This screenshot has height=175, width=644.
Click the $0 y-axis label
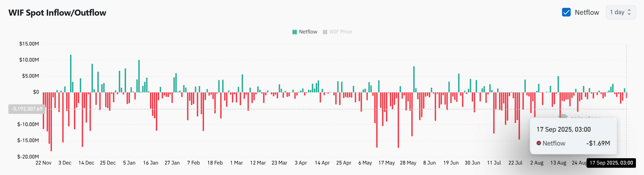click(36, 92)
